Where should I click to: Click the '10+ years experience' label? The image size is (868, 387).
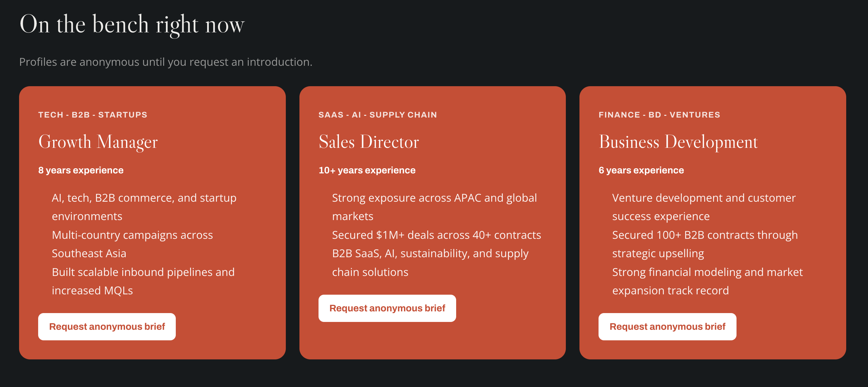(x=367, y=170)
